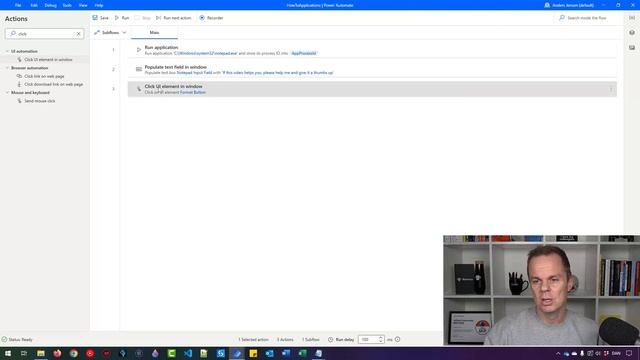Open the Edit menu
The width and height of the screenshot is (640, 360).
pos(34,5)
